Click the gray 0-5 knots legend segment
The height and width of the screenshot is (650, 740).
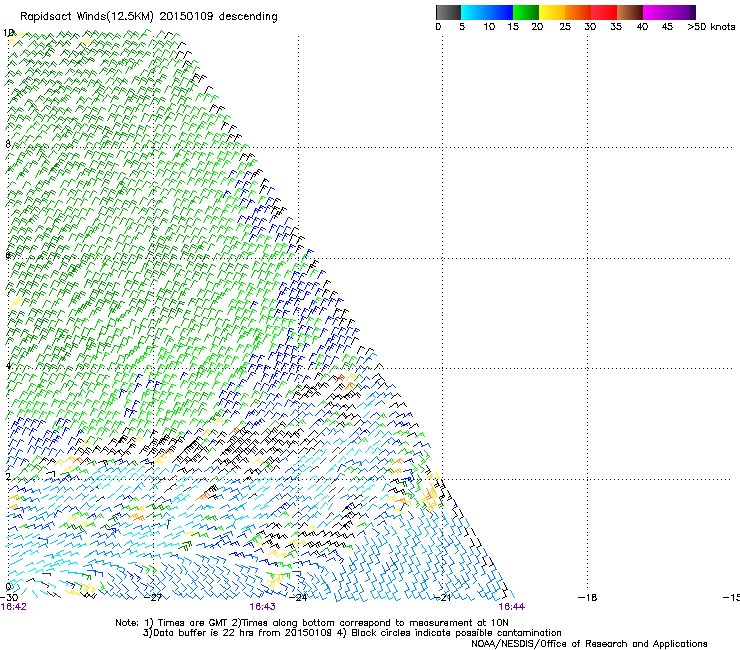coord(448,12)
